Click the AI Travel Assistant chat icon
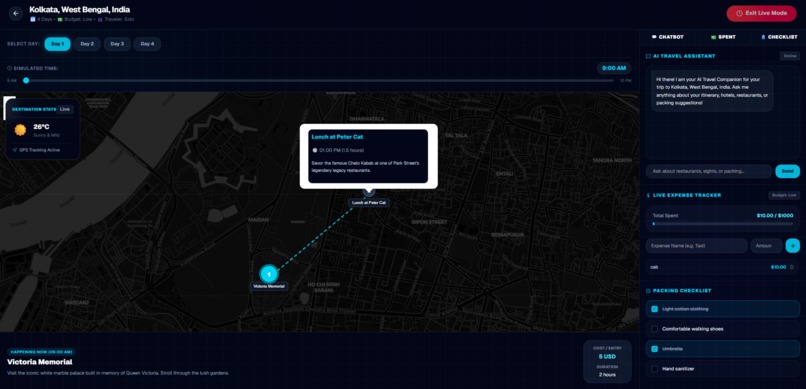Screen dimensions: 806x389 click(648, 56)
